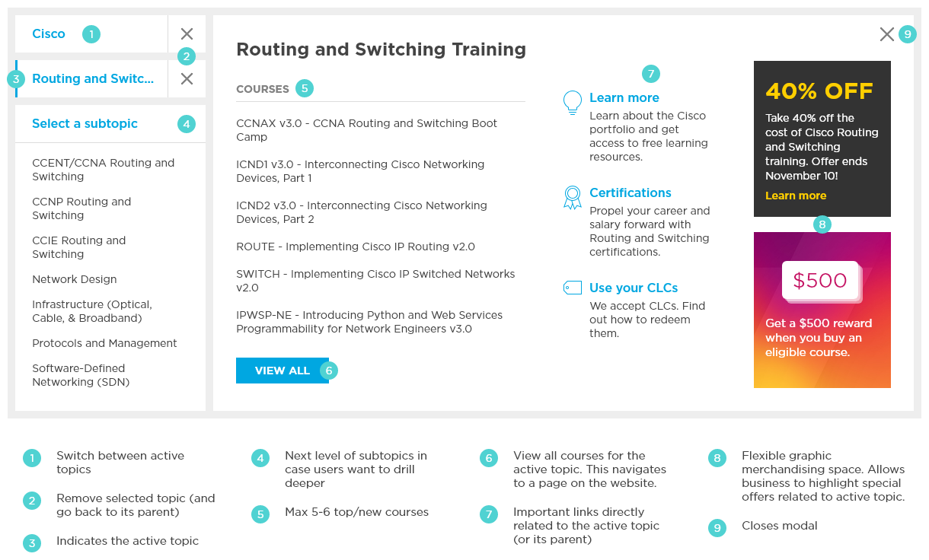Remove the Routing and Switching topic X

[x=187, y=78]
